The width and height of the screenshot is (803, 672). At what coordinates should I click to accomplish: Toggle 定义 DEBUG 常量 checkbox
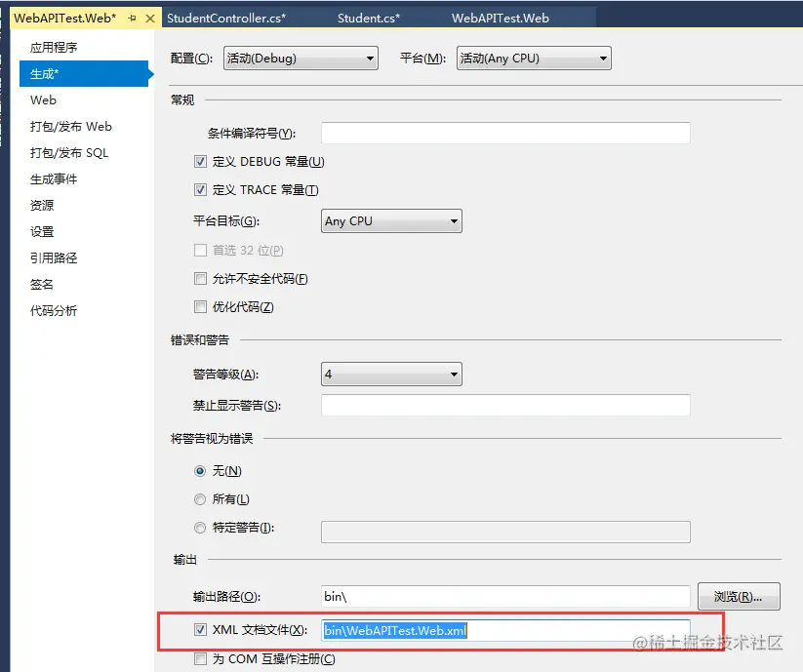[200, 162]
